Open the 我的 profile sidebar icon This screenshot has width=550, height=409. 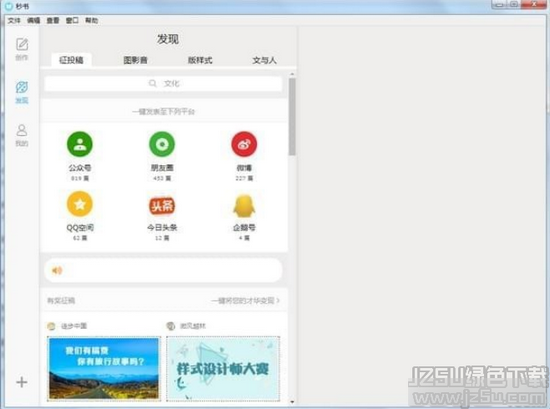22,130
